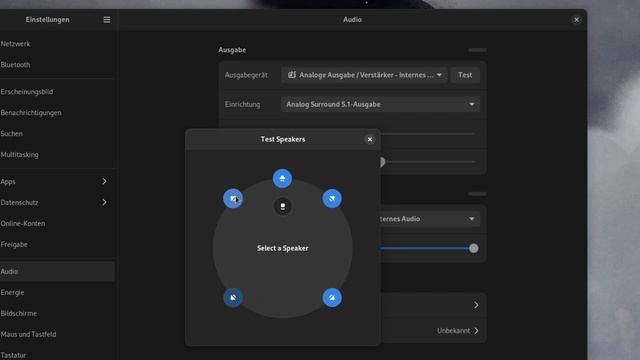The height and width of the screenshot is (360, 640).
Task: Open the Suchen settings panel
Action: tap(57, 133)
